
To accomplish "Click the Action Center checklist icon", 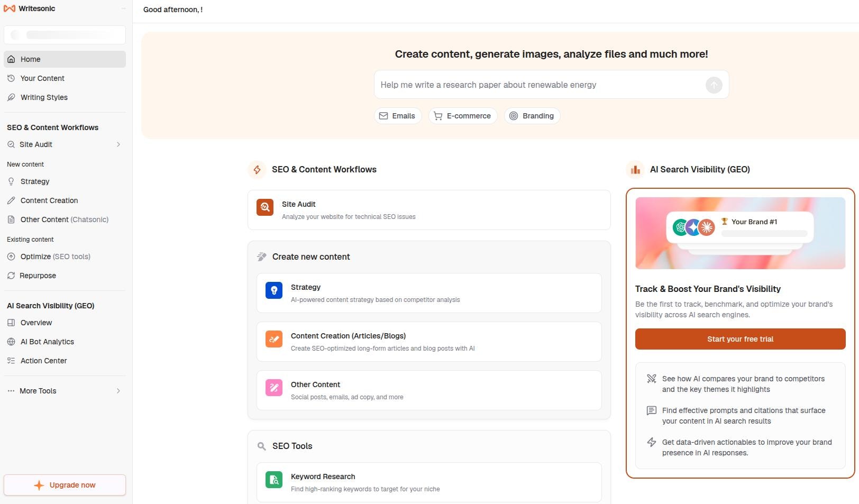I will click(11, 361).
